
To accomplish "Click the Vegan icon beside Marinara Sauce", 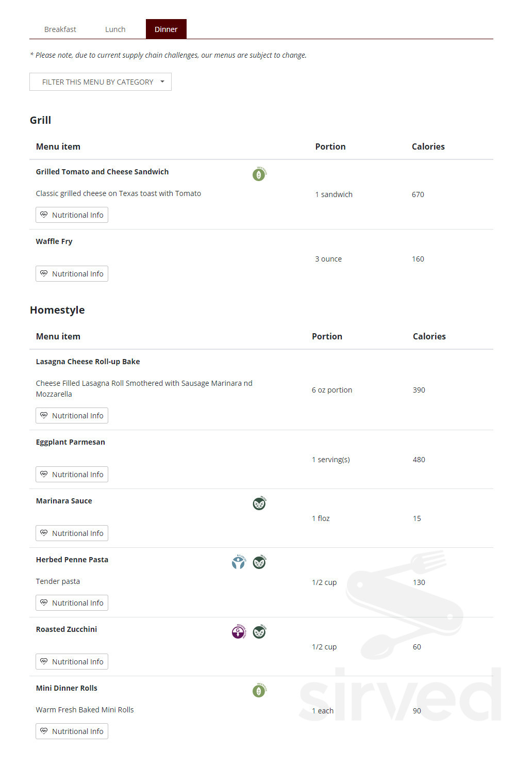I will [259, 503].
